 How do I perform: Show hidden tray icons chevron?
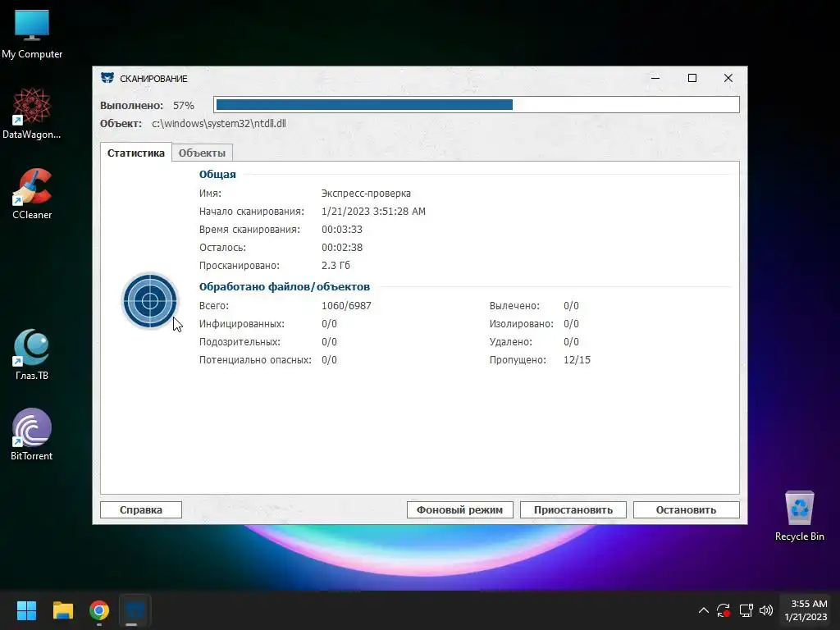pyautogui.click(x=703, y=610)
